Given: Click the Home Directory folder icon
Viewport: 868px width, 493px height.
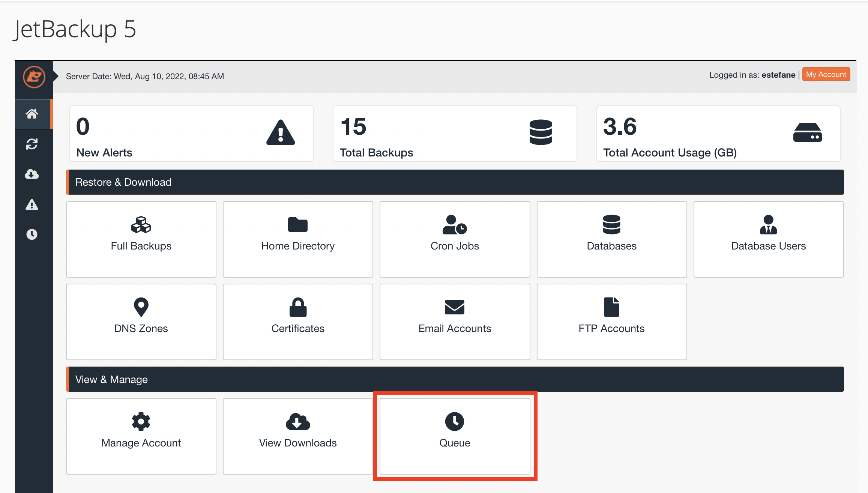Looking at the screenshot, I should pos(298,224).
